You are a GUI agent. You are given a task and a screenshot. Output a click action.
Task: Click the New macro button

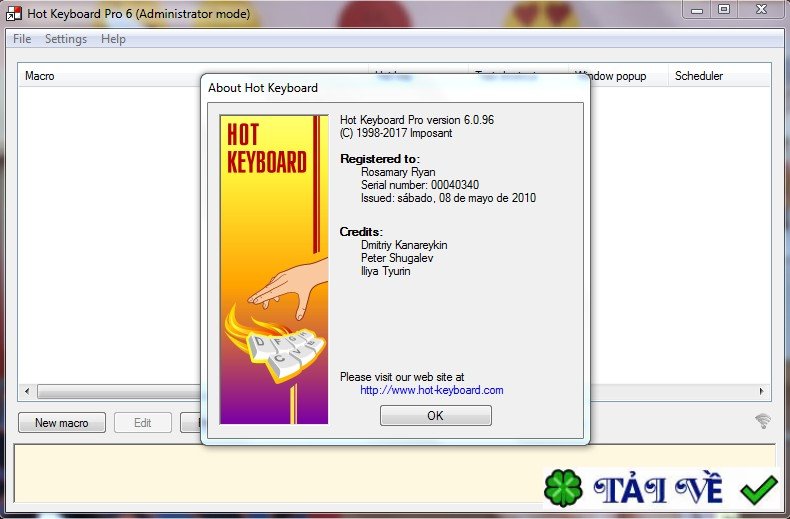point(62,423)
